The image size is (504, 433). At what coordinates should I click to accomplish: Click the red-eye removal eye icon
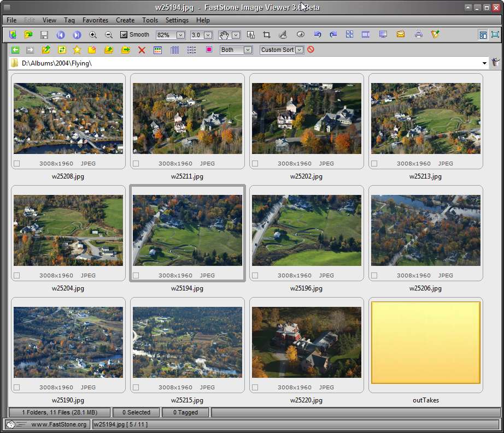coord(301,34)
